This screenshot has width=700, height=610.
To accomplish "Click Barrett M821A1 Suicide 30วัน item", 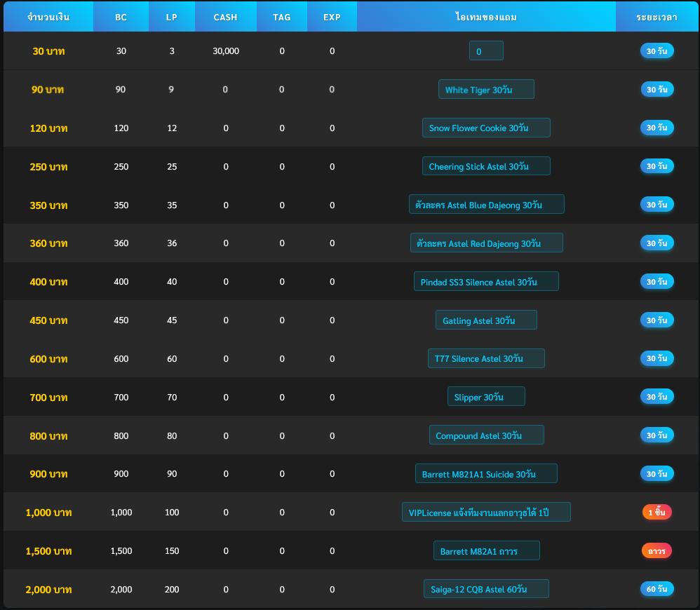I will click(x=485, y=474).
